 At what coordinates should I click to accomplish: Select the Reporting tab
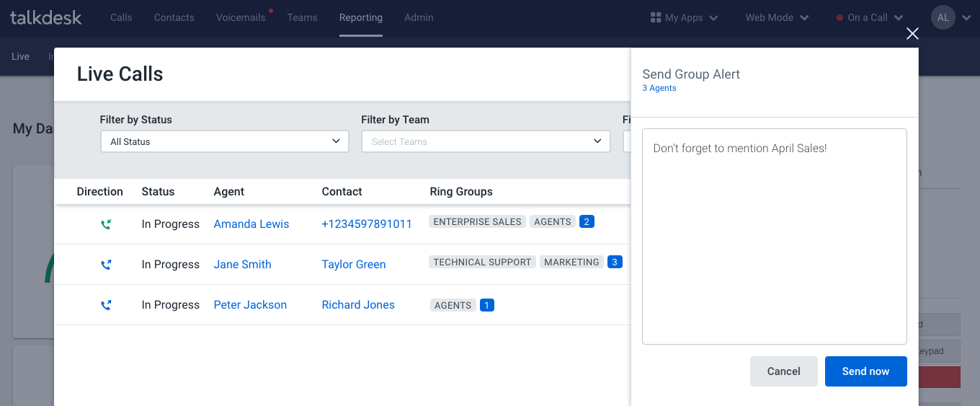pos(361,17)
